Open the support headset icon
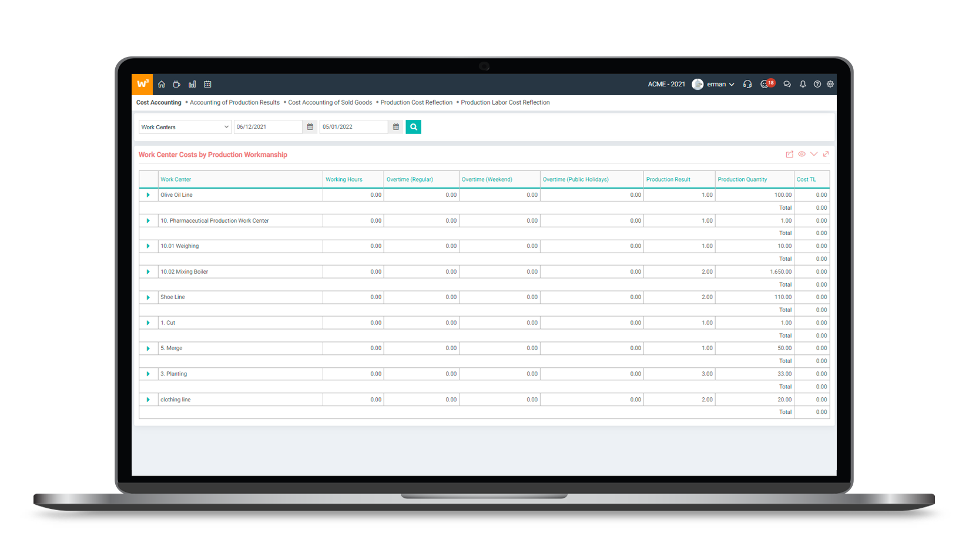The image size is (969, 560). click(747, 84)
